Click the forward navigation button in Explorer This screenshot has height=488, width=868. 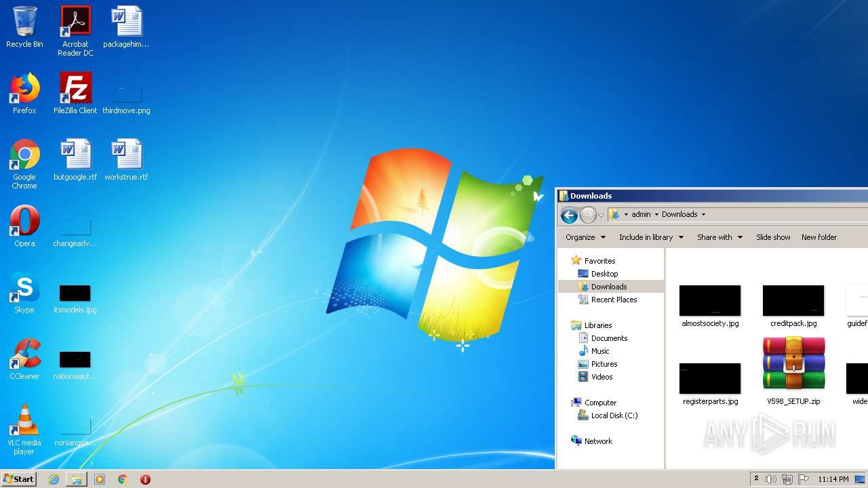[x=588, y=216]
